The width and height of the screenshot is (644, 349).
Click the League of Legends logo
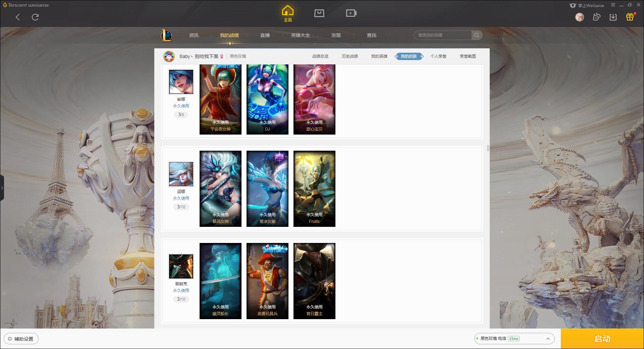(167, 35)
